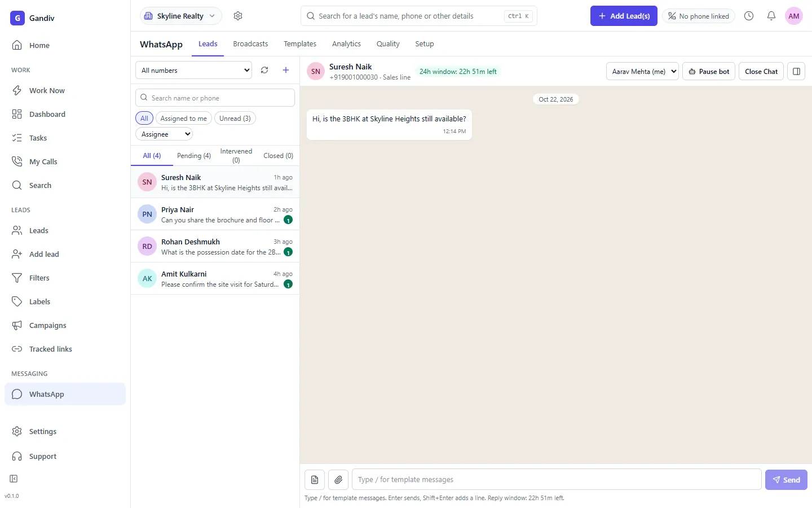This screenshot has width=812, height=508.
Task: Start a new chat with plus icon
Action: pyautogui.click(x=286, y=70)
